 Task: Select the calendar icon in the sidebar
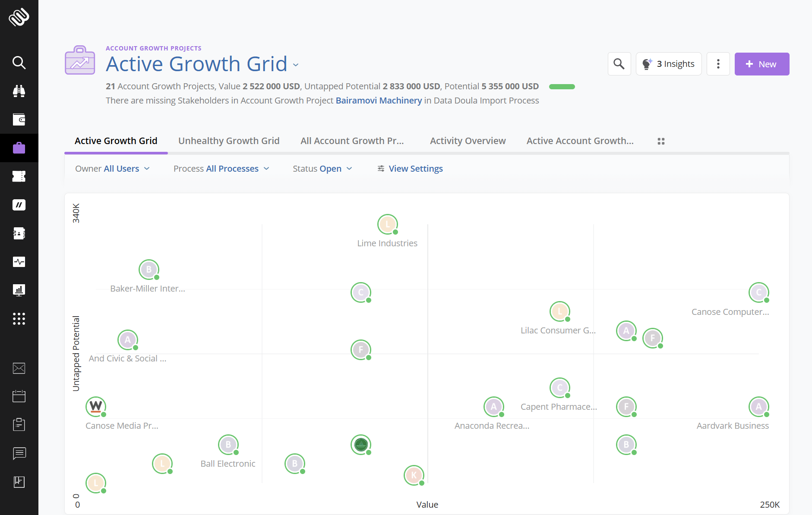tap(19, 396)
